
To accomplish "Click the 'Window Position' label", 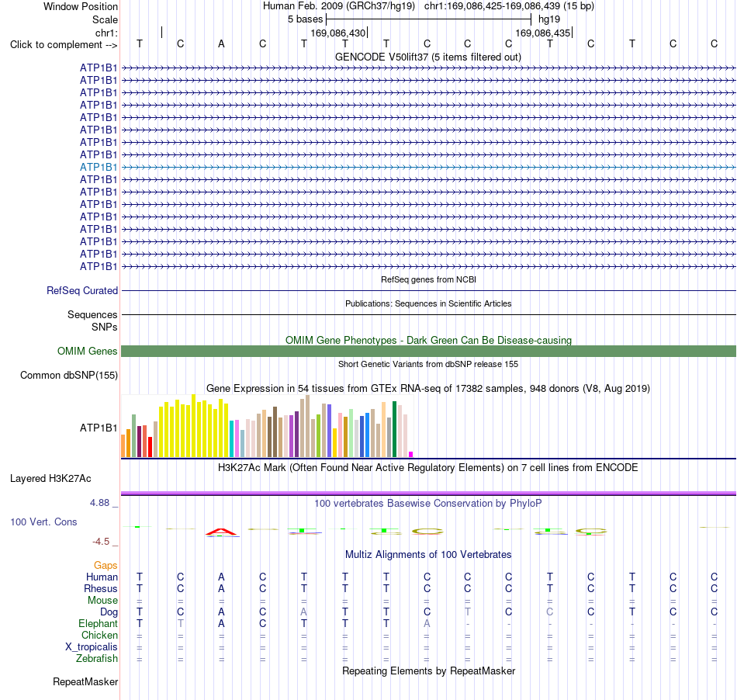I will point(81,6).
